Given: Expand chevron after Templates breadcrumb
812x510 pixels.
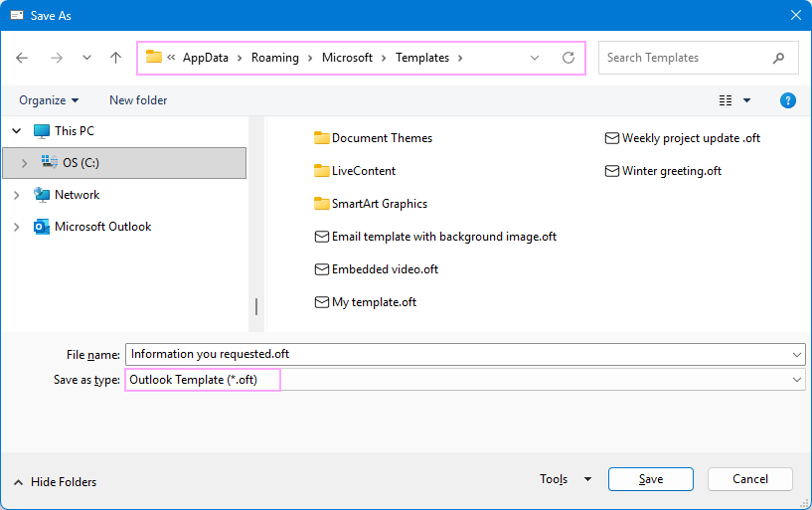Looking at the screenshot, I should tap(460, 58).
